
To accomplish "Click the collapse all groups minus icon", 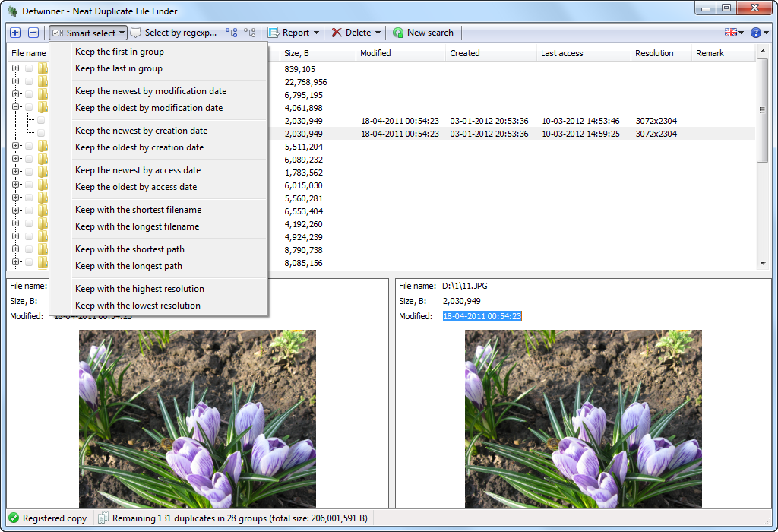I will (33, 33).
